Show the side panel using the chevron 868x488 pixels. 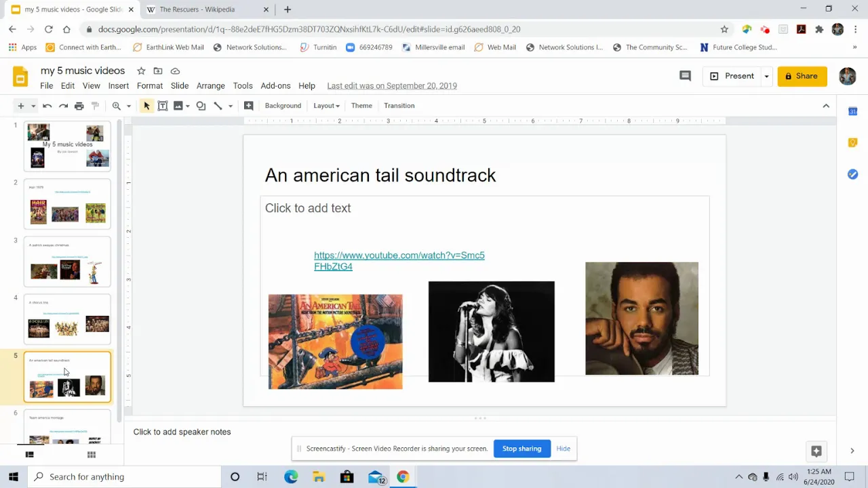tap(852, 451)
